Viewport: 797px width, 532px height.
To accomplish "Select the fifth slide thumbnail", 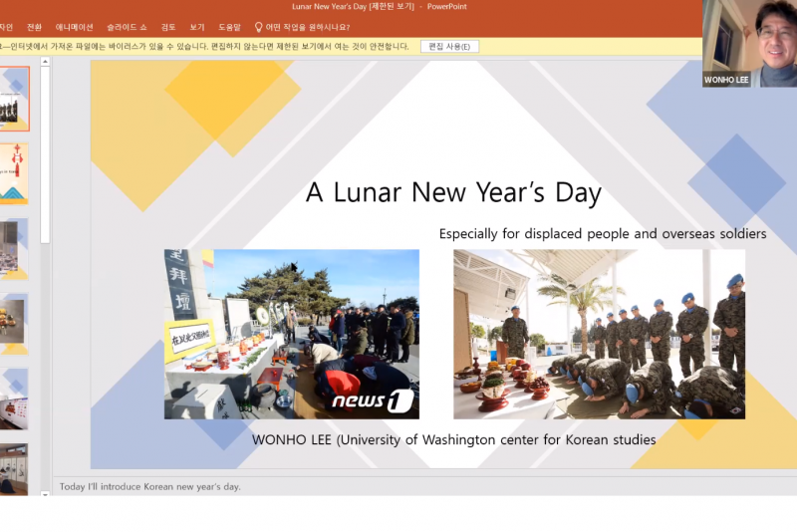I will (x=14, y=399).
